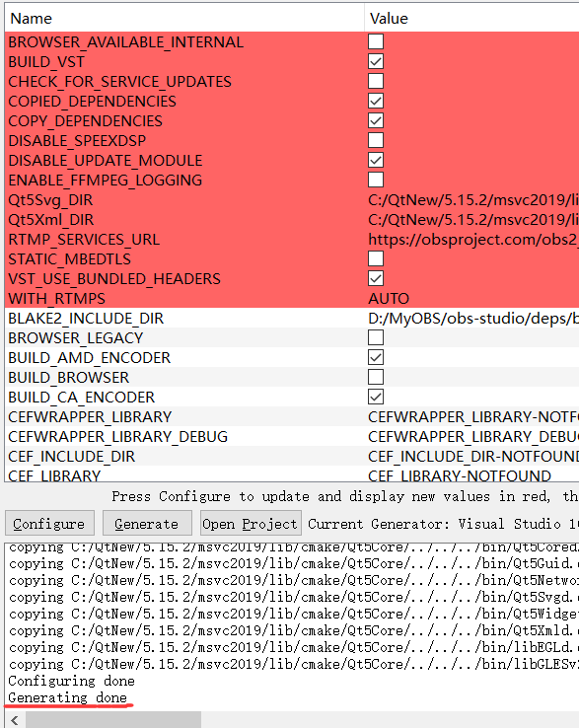Uncheck DISABLE_UPDATE_MODULE checkbox

pyautogui.click(x=376, y=160)
